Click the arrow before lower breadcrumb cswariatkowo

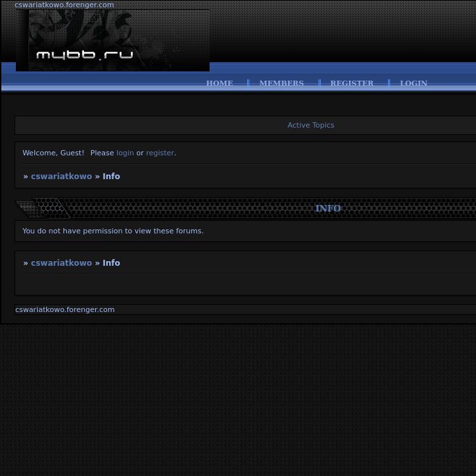pyautogui.click(x=26, y=263)
